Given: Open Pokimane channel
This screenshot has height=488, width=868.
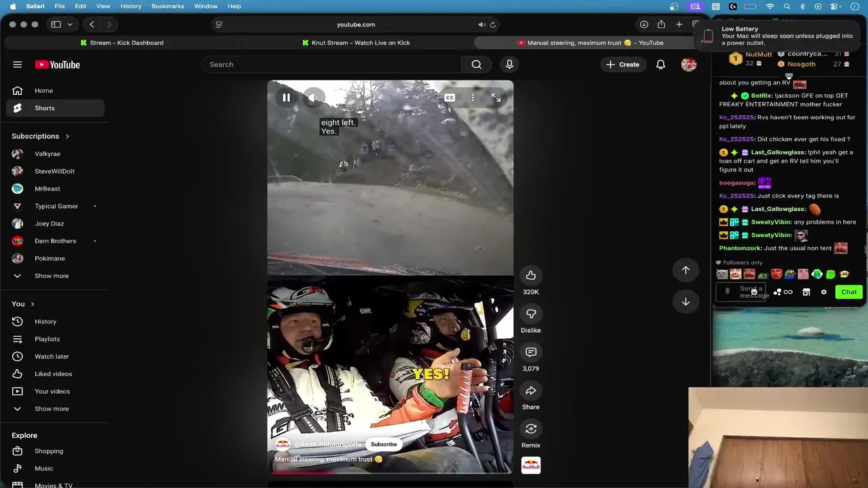Looking at the screenshot, I should tap(55, 258).
